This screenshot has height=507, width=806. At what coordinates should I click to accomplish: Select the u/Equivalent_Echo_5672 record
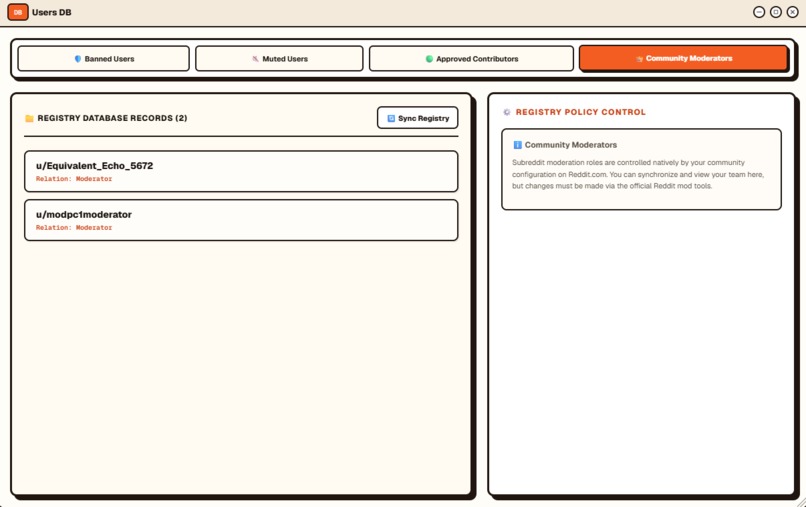(241, 171)
